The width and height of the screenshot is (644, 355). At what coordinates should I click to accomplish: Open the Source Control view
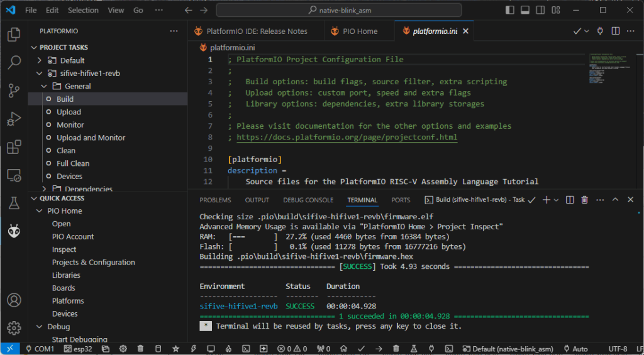14,90
